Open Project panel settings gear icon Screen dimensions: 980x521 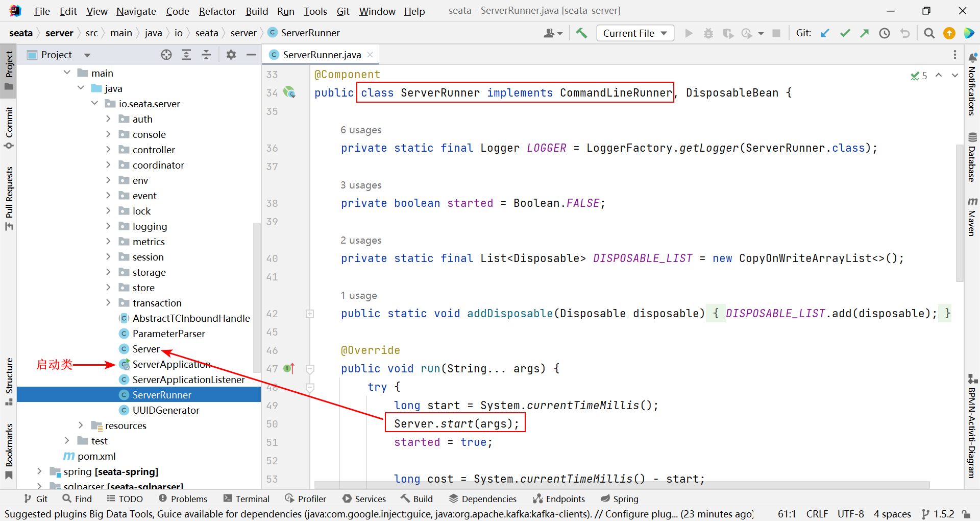231,55
